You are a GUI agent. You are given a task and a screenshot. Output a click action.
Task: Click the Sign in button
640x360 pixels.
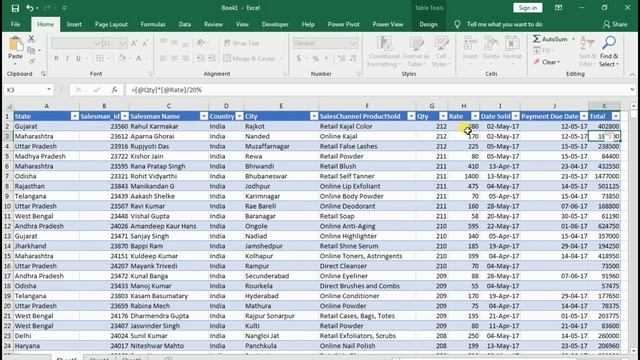pyautogui.click(x=527, y=8)
